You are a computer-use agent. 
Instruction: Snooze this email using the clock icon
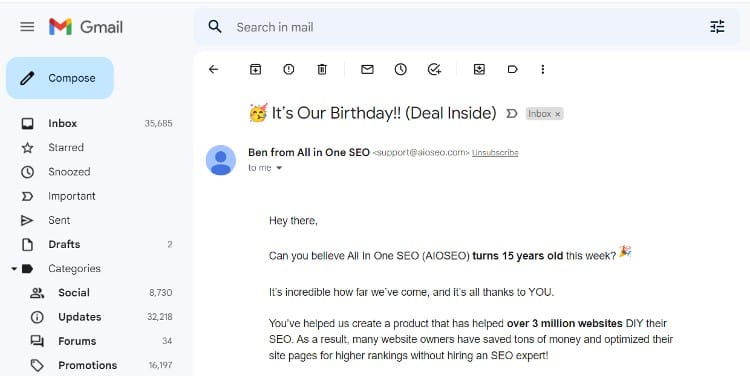400,69
